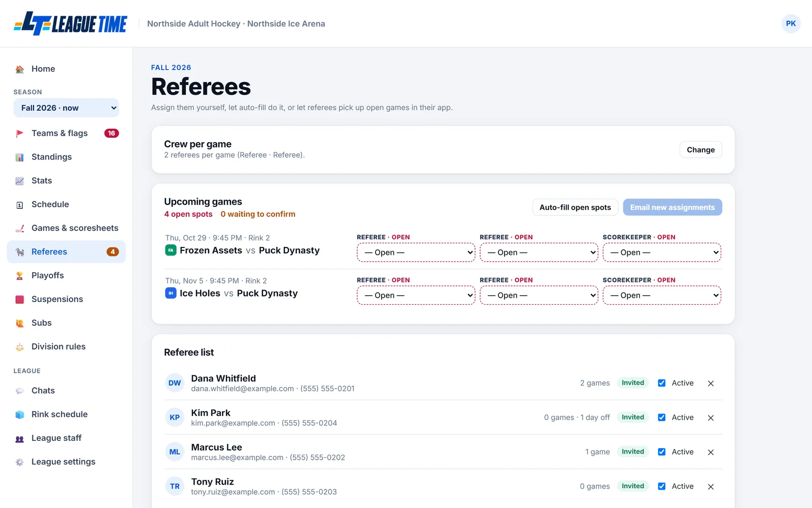Click Tony Ruiz's TR avatar

click(175, 486)
